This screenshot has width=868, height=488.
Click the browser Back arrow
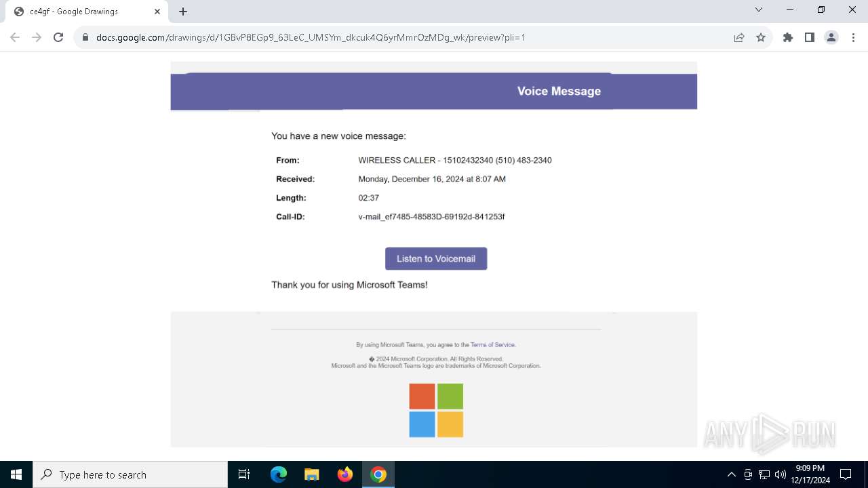point(15,37)
